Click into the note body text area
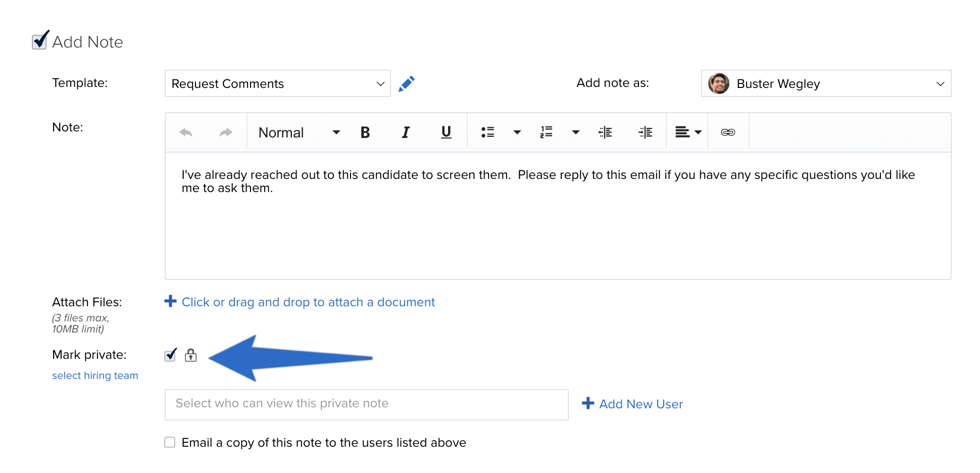 point(558,216)
